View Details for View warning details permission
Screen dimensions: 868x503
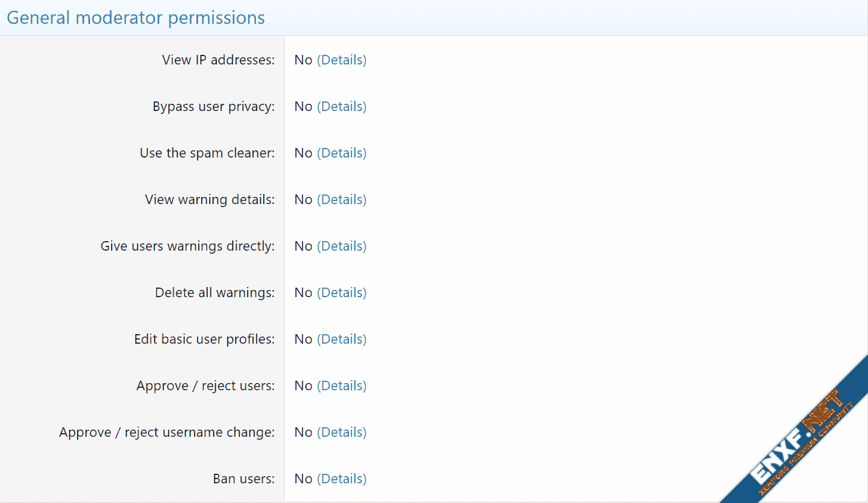click(x=341, y=199)
